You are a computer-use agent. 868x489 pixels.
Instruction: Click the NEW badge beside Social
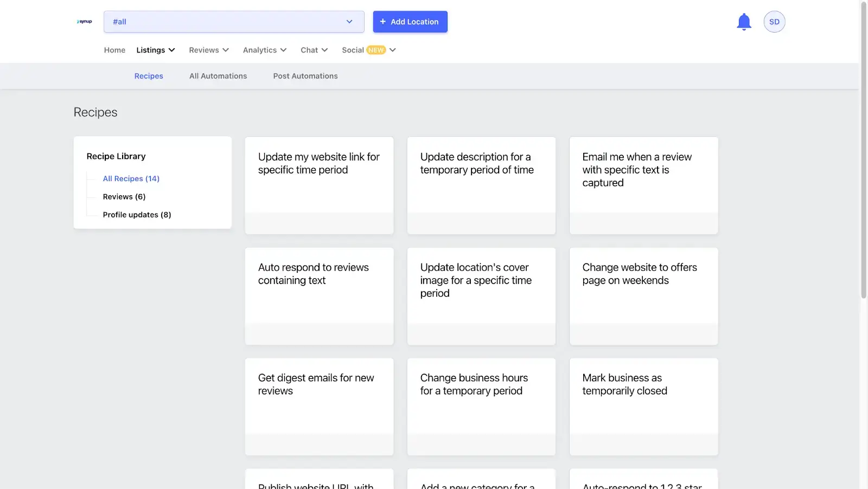coord(376,50)
